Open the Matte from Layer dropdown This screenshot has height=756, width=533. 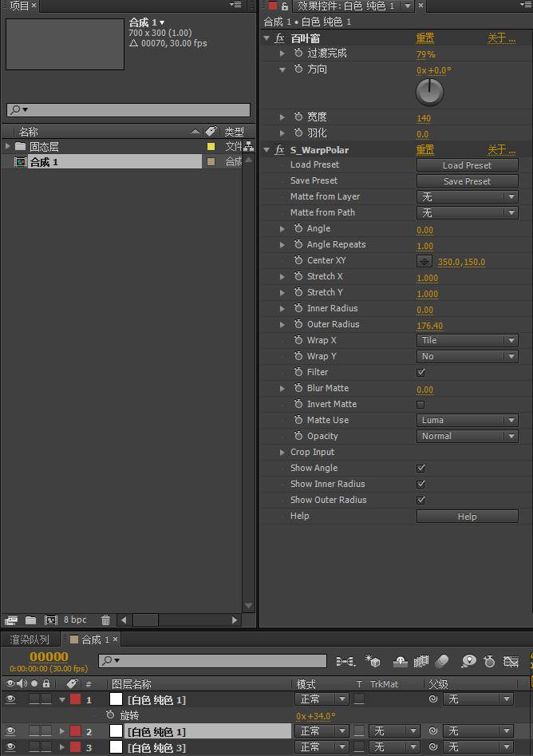pos(467,196)
